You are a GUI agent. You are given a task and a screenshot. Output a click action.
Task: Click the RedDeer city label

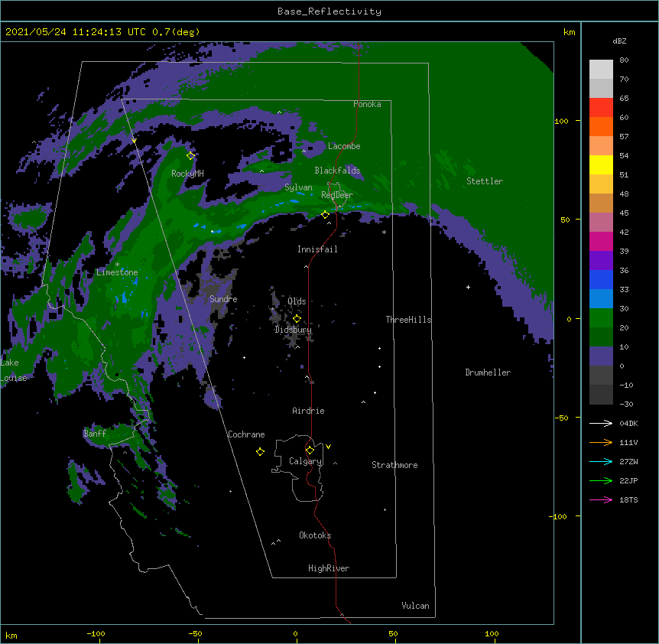[x=337, y=195]
